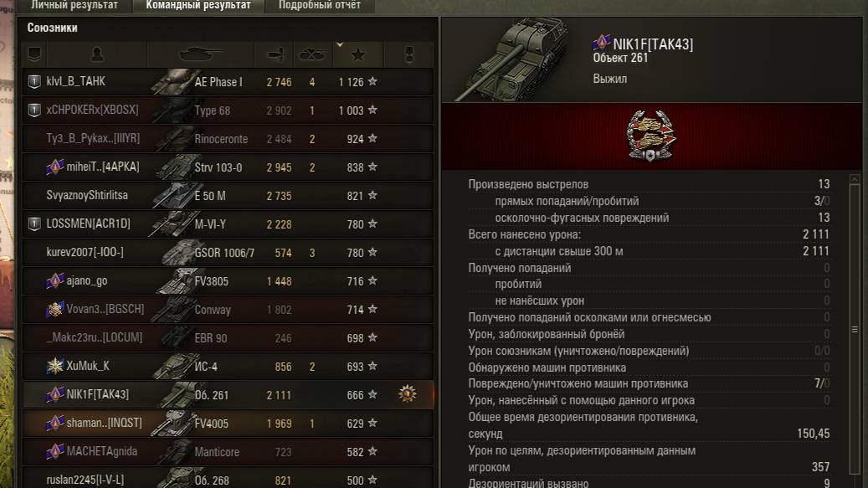
Task: Click the medal badge in NIK1F row
Action: pyautogui.click(x=408, y=394)
